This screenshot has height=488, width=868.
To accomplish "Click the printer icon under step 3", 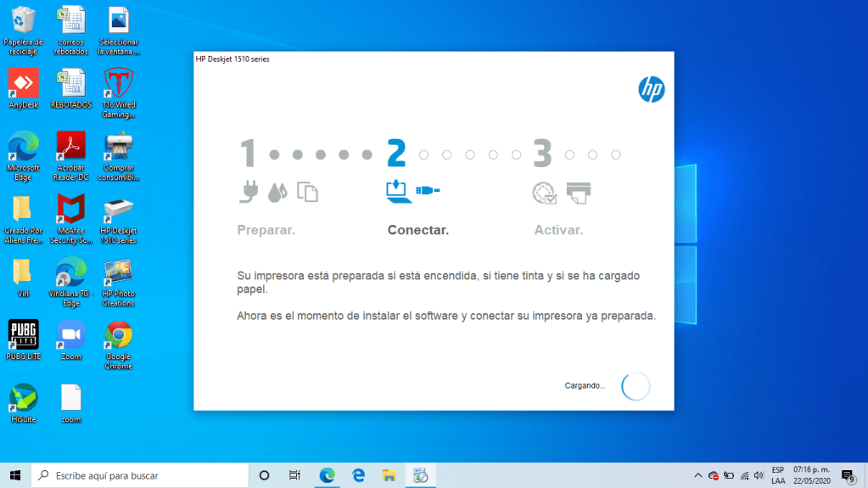I will [x=579, y=193].
